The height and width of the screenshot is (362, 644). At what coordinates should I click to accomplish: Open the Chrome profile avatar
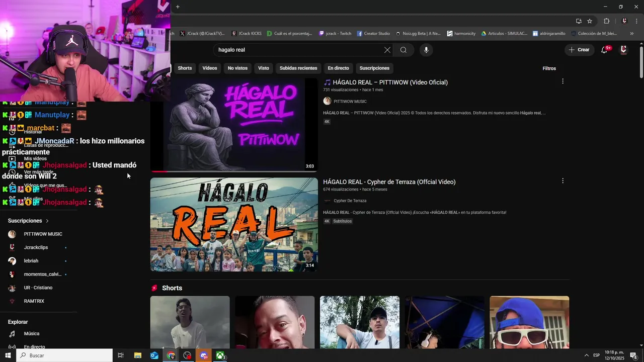(x=624, y=21)
